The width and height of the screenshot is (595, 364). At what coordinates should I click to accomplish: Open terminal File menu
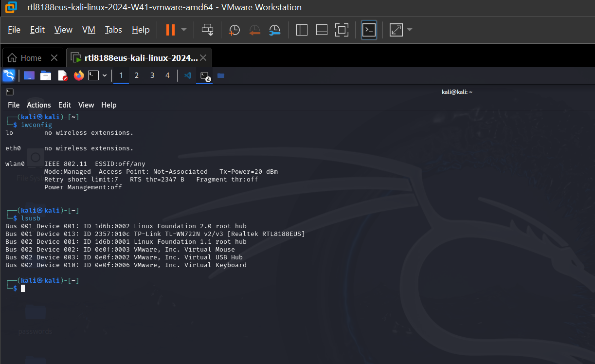tap(14, 105)
